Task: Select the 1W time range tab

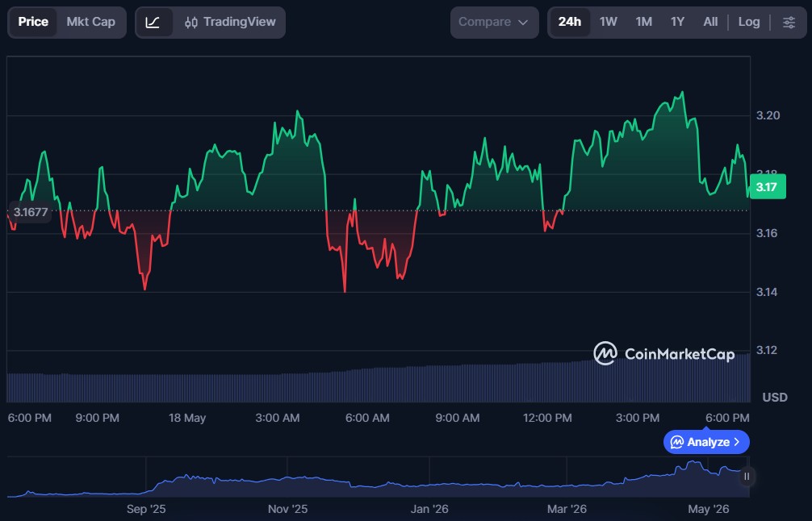Action: (x=609, y=22)
